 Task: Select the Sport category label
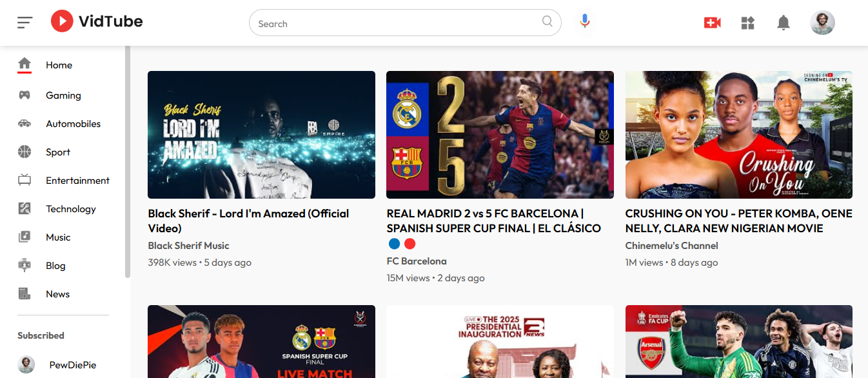point(58,152)
